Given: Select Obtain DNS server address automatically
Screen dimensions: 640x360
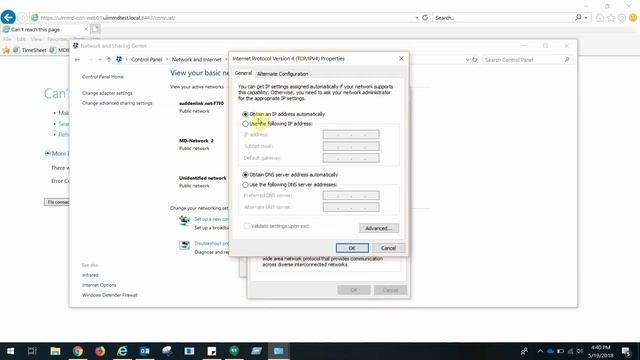Looking at the screenshot, I should pyautogui.click(x=245, y=175).
